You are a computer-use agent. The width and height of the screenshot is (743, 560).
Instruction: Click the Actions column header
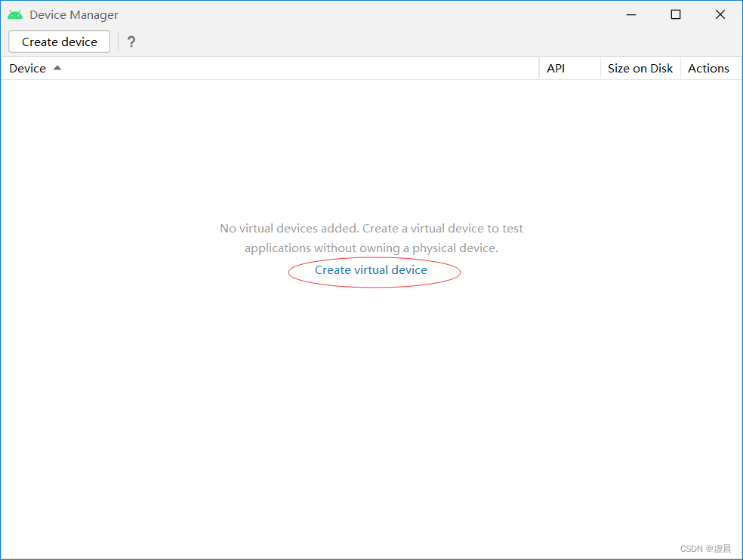click(708, 68)
